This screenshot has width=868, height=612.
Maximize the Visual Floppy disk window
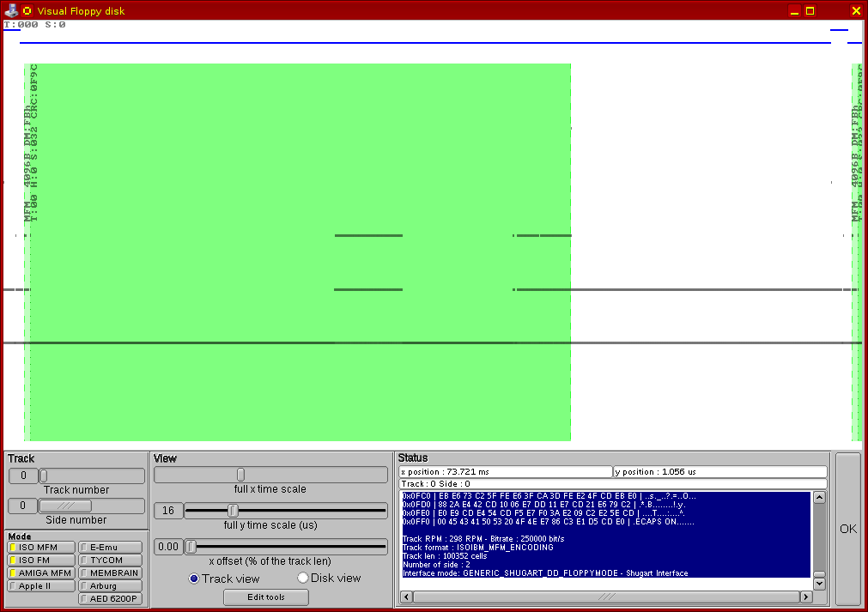(810, 10)
